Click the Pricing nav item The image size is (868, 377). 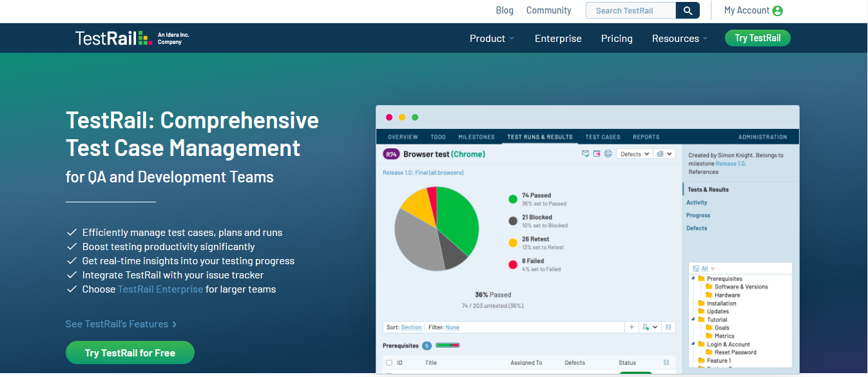pos(617,39)
